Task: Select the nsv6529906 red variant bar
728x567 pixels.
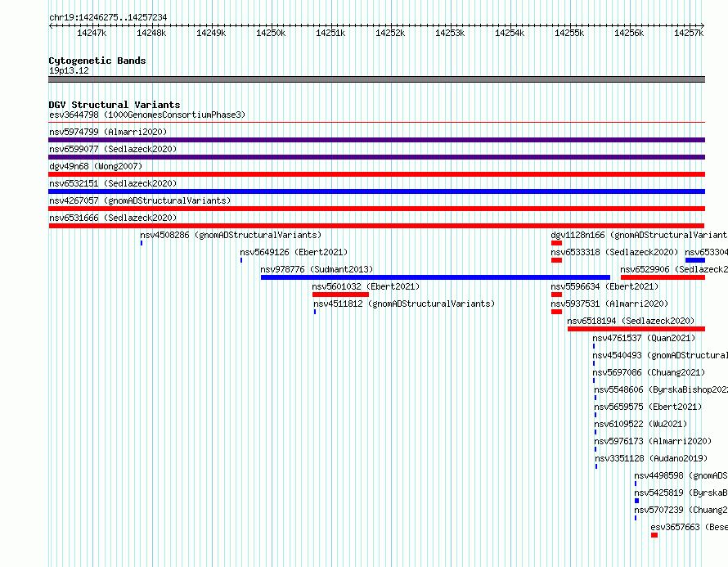Action: point(663,277)
